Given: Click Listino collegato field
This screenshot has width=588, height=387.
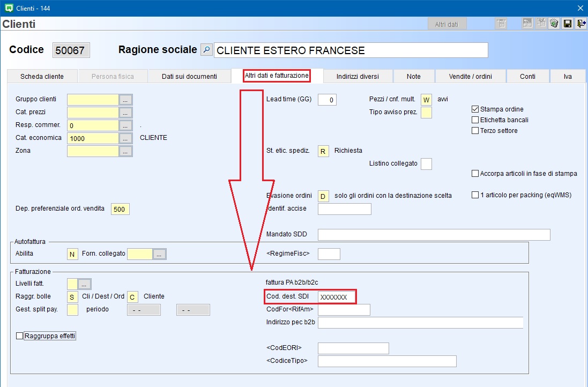Looking at the screenshot, I should pyautogui.click(x=426, y=164).
